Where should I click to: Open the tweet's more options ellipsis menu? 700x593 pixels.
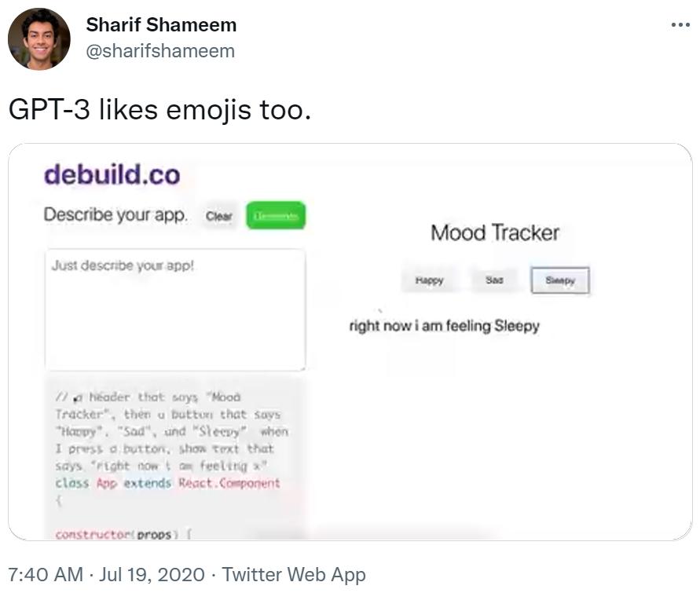[x=680, y=24]
